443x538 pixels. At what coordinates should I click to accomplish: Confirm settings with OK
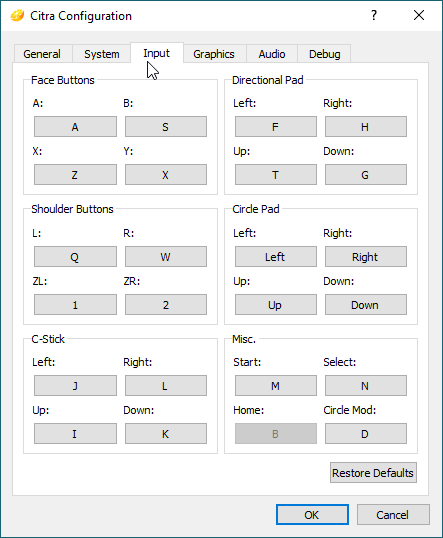pyautogui.click(x=312, y=514)
